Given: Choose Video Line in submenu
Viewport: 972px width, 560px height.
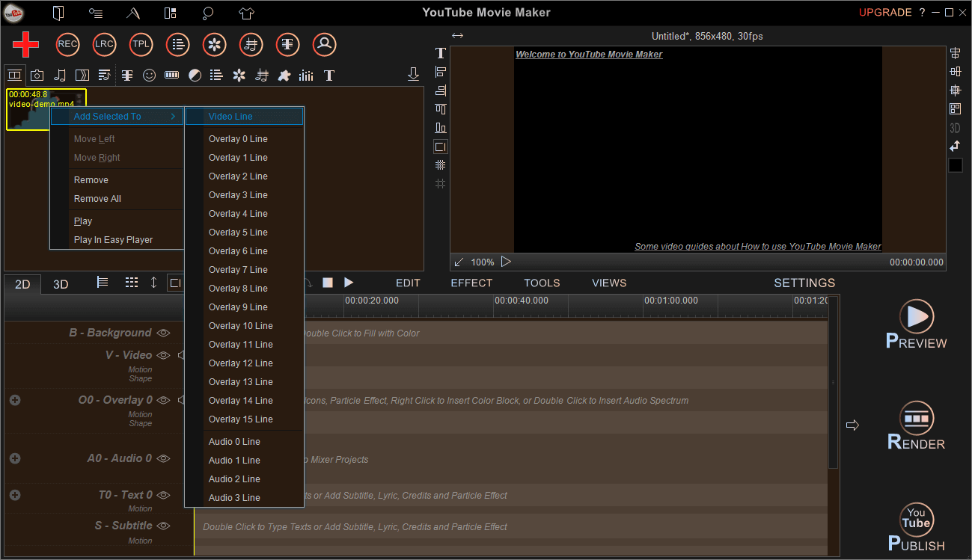Looking at the screenshot, I should click(245, 117).
